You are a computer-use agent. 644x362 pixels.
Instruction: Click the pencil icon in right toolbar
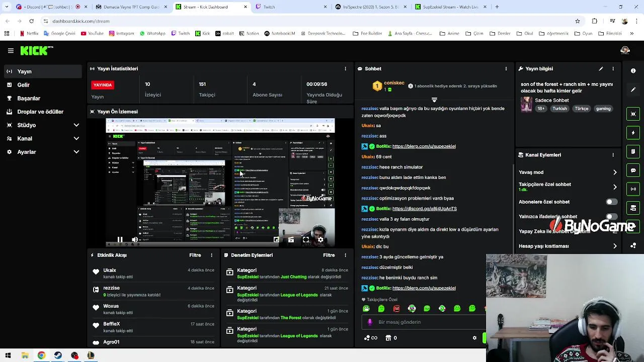click(x=633, y=89)
